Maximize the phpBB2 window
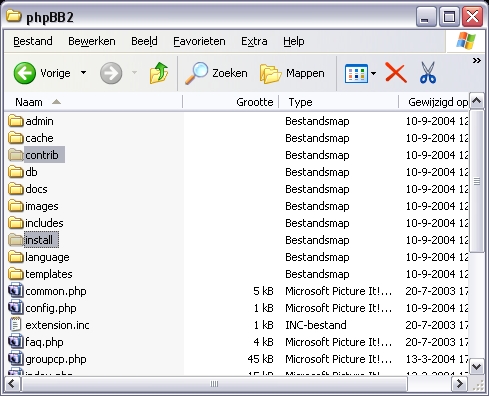The width and height of the screenshot is (489, 396). [449, 16]
